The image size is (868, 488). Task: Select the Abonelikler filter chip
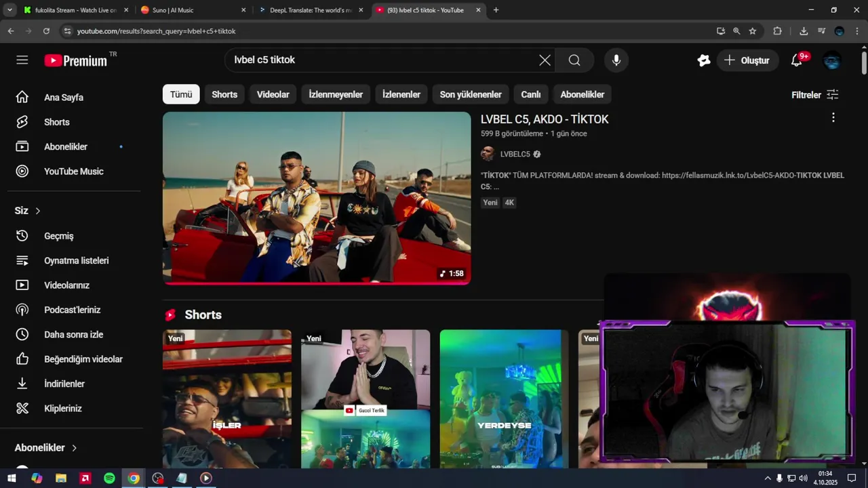tap(583, 94)
